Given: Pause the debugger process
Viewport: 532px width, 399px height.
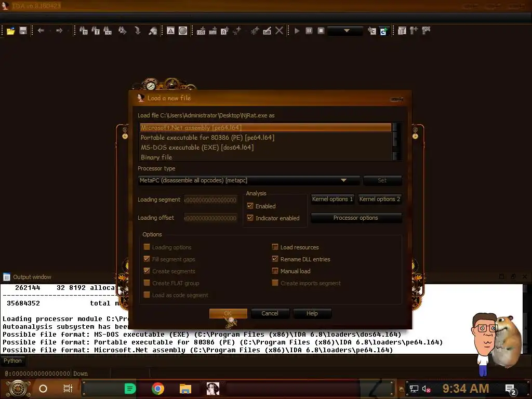Looking at the screenshot, I should (x=309, y=31).
